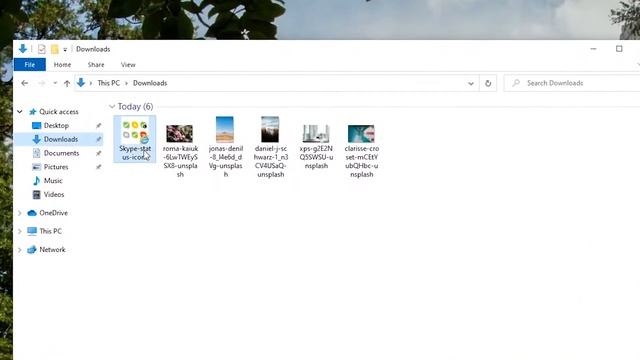Click the pin icon beside Documents

pos(98,153)
